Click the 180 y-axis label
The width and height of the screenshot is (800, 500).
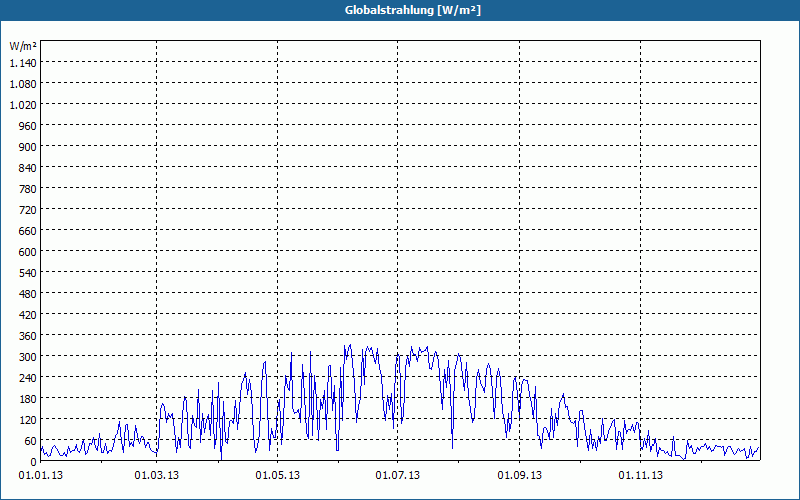point(28,398)
